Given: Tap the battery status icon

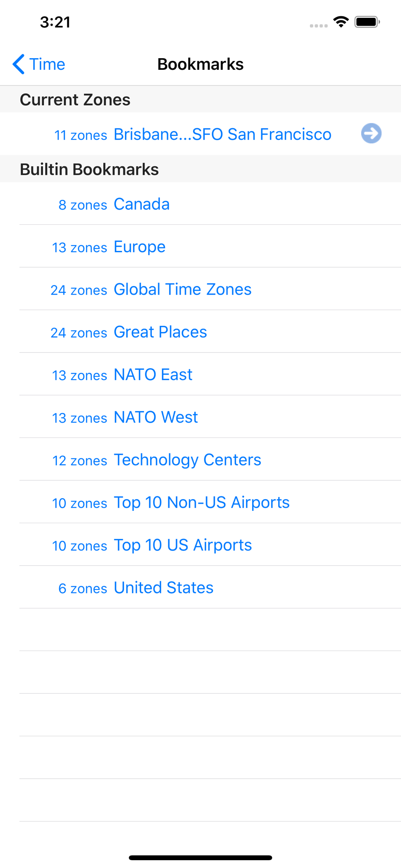Looking at the screenshot, I should [x=367, y=22].
